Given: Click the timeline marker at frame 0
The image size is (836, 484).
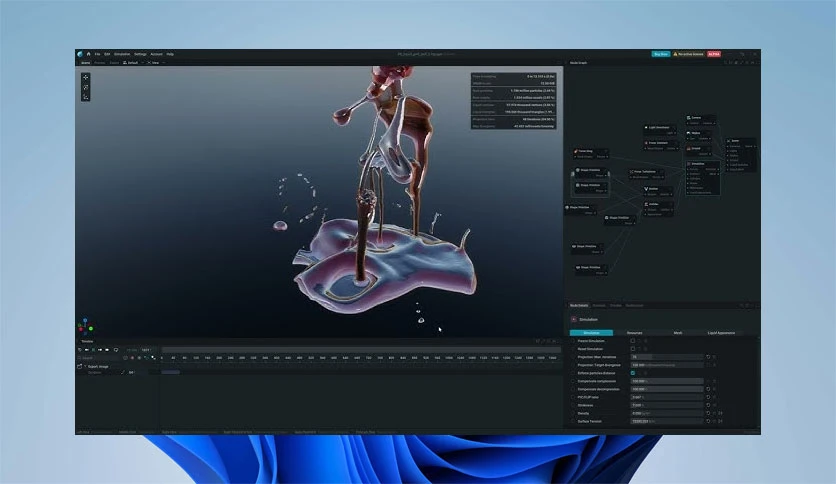Looking at the screenshot, I should [162, 358].
